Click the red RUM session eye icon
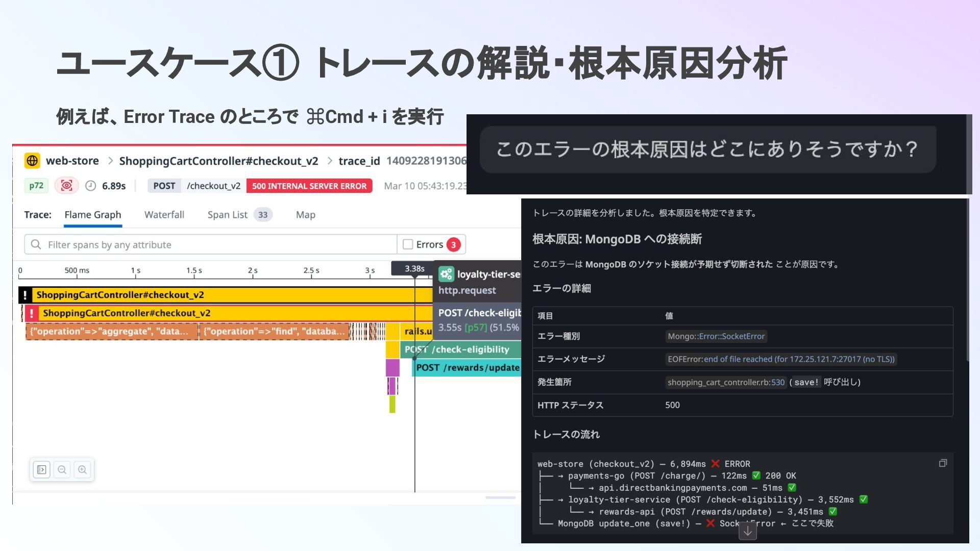This screenshot has width=980, height=551. pyautogui.click(x=66, y=186)
